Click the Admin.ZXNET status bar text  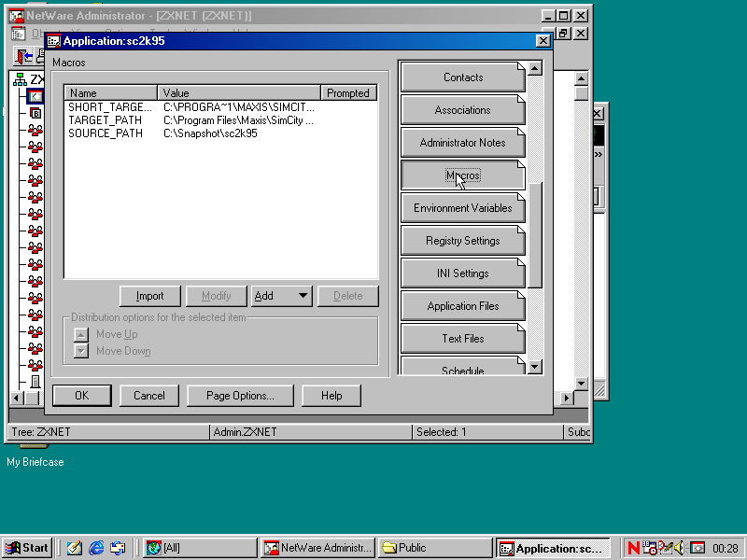(x=245, y=432)
